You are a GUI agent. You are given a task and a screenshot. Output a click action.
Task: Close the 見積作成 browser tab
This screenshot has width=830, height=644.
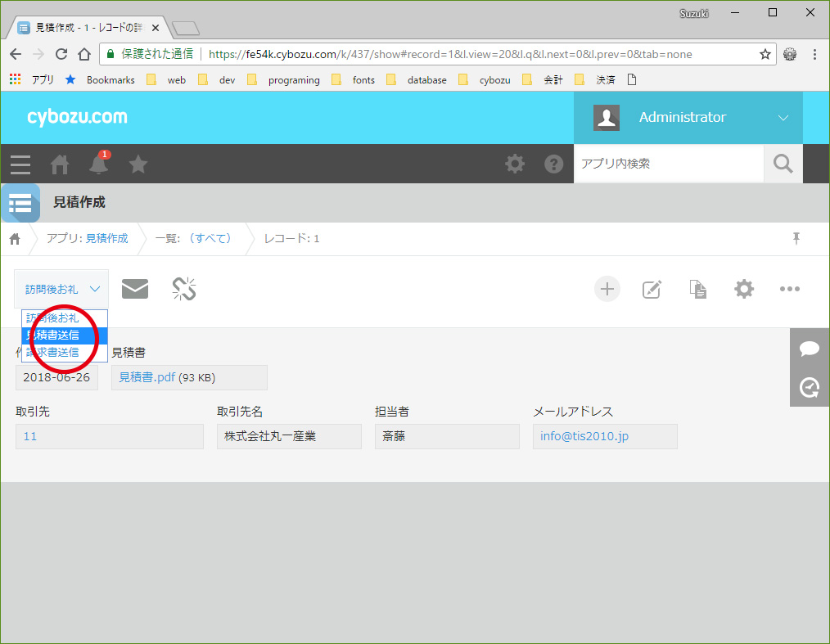[156, 28]
